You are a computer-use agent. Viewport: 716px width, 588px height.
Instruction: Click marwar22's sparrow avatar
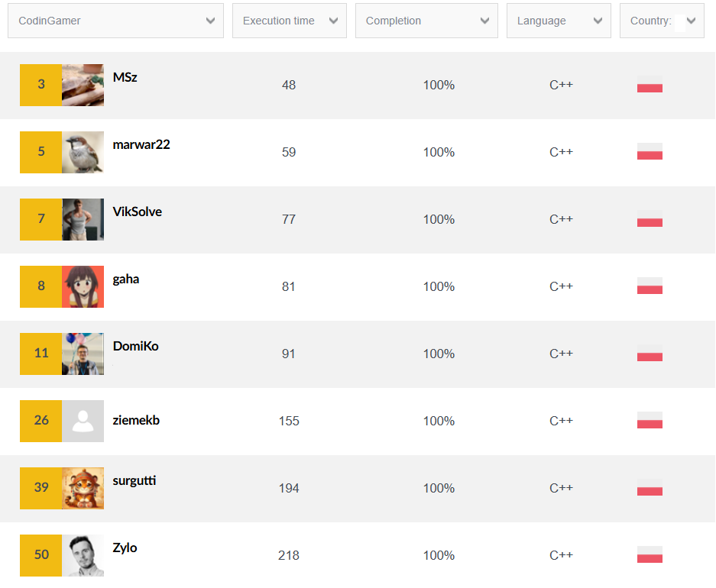(83, 153)
